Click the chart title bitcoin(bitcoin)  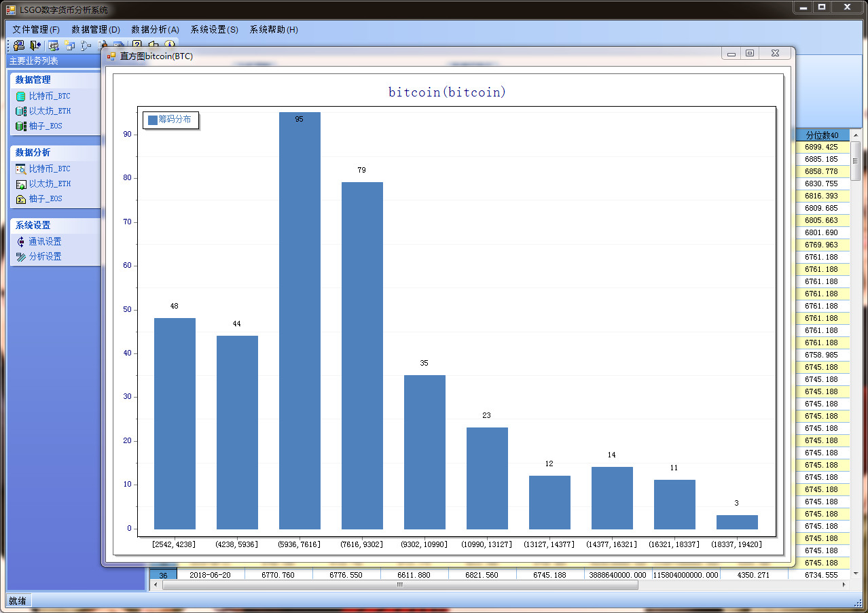[447, 92]
